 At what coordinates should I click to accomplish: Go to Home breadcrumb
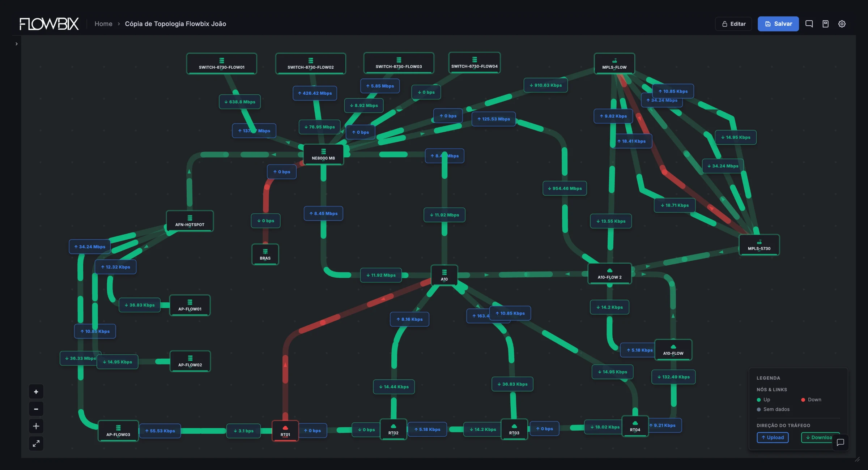click(103, 24)
